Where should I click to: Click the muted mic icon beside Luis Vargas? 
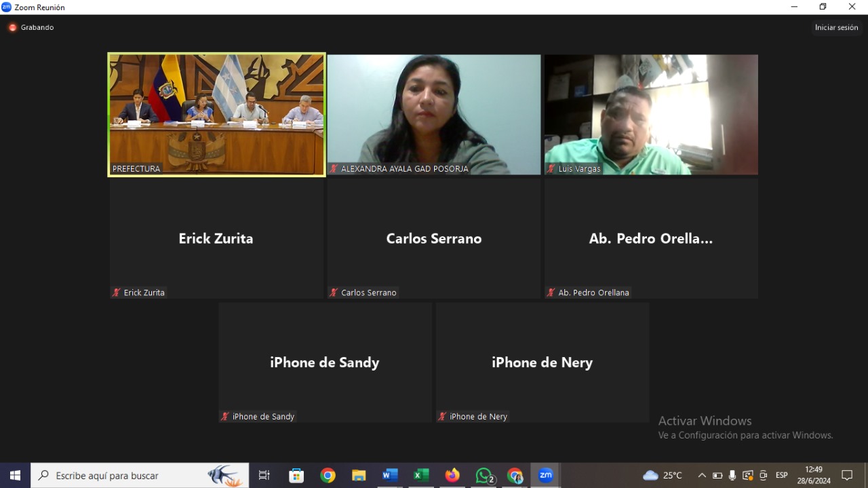[x=551, y=169]
